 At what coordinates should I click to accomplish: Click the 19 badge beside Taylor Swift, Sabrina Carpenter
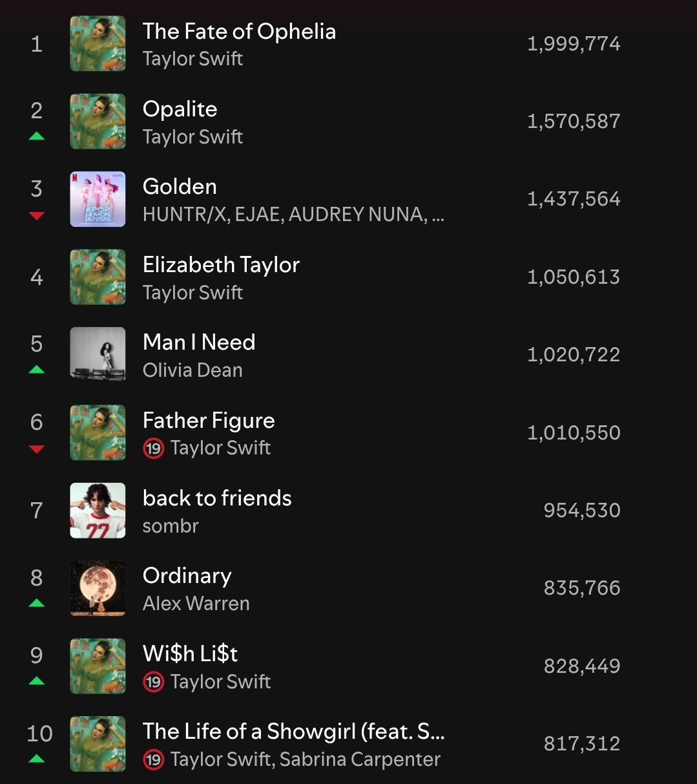[153, 759]
